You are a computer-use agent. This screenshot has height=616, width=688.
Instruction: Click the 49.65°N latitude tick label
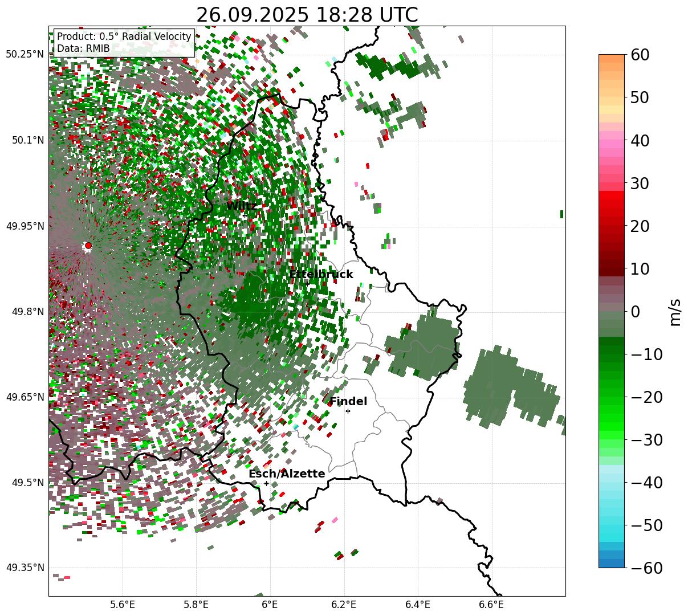pyautogui.click(x=25, y=397)
